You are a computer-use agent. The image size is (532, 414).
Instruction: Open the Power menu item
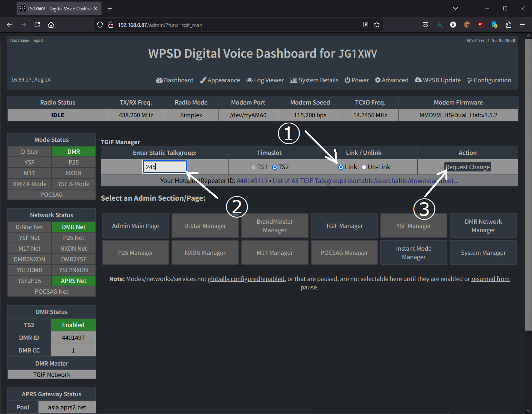coord(357,80)
